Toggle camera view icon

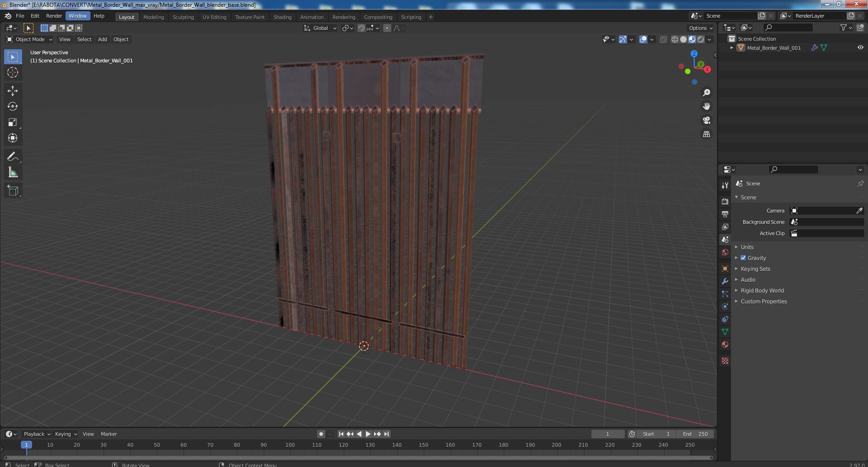tap(707, 120)
